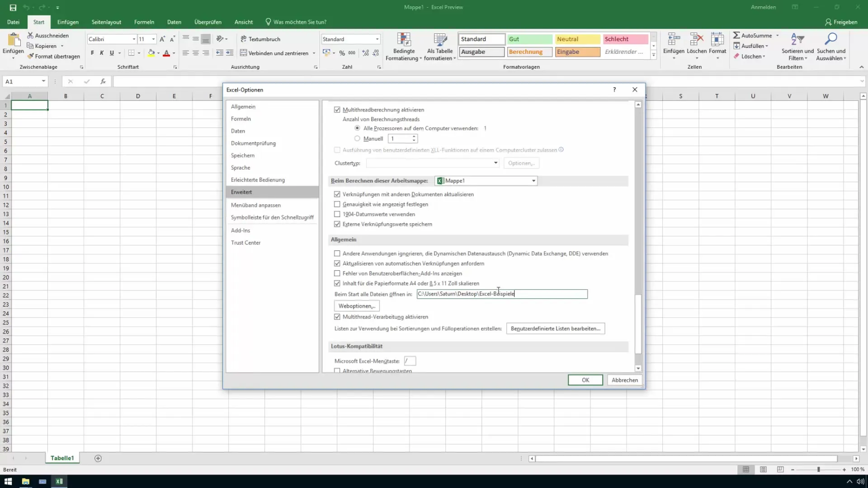Open Als Tabelle formatieren icon
The image size is (868, 488).
tap(440, 40)
